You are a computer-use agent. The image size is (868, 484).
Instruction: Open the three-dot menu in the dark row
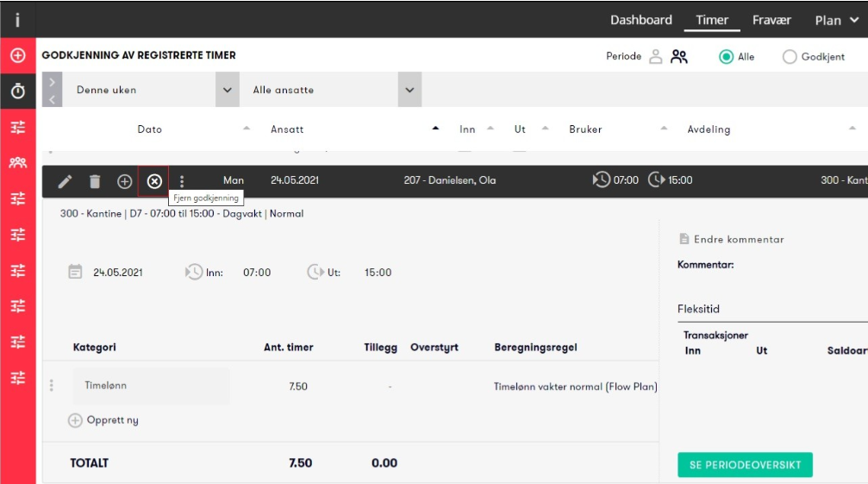point(182,181)
